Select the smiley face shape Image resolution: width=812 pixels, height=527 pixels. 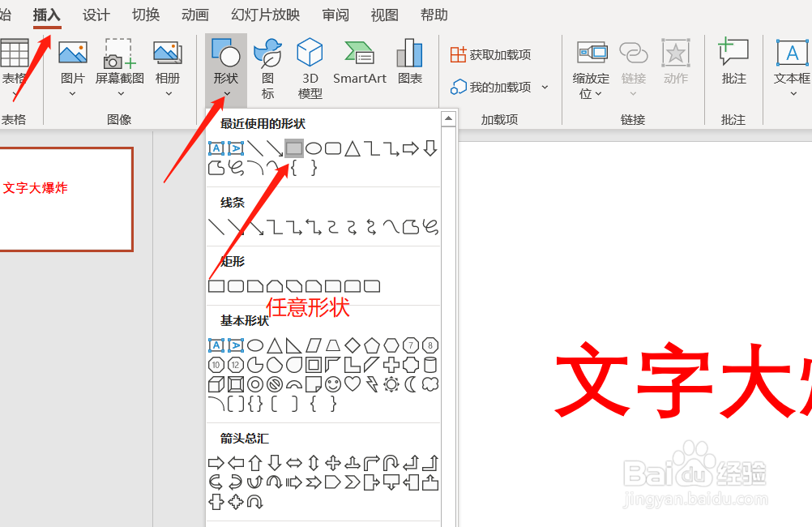pyautogui.click(x=333, y=384)
